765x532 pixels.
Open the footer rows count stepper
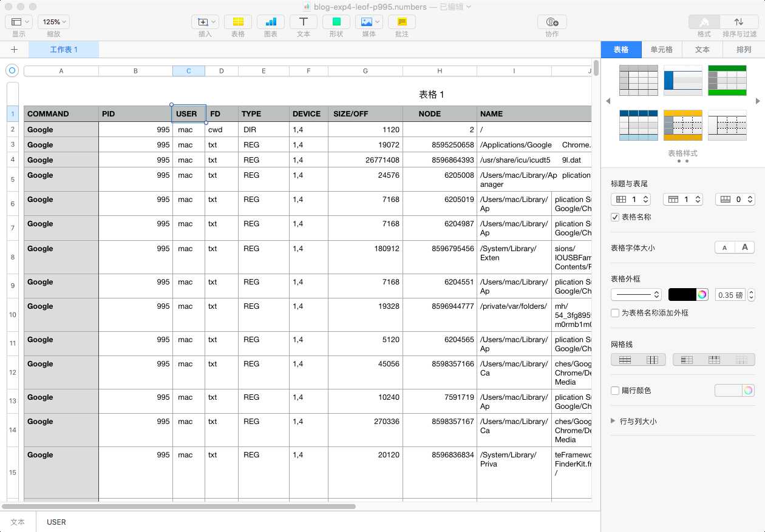(x=735, y=199)
